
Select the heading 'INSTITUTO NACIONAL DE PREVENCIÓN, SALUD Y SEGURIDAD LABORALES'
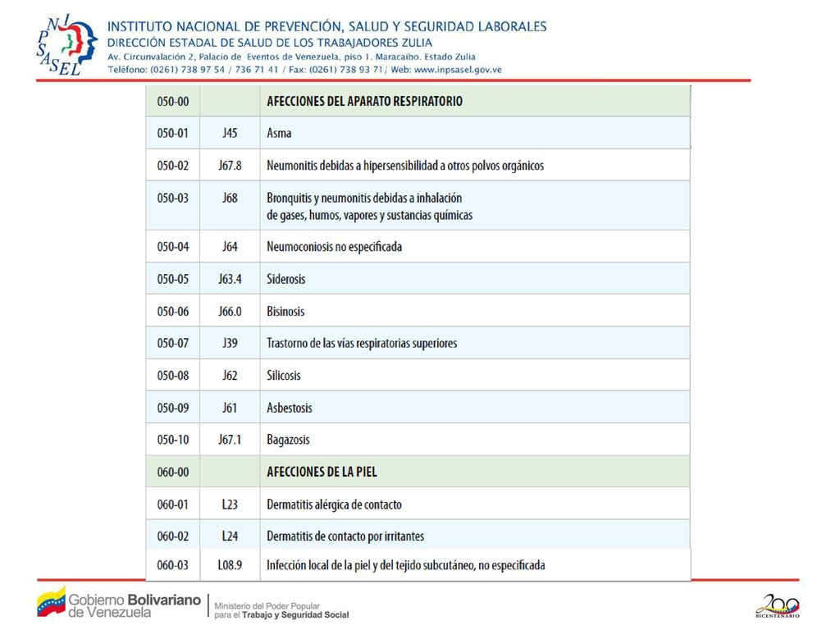tap(326, 26)
